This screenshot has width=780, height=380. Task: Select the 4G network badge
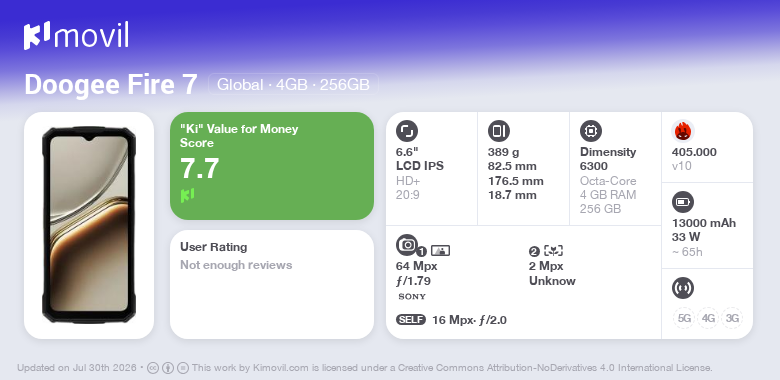[708, 318]
